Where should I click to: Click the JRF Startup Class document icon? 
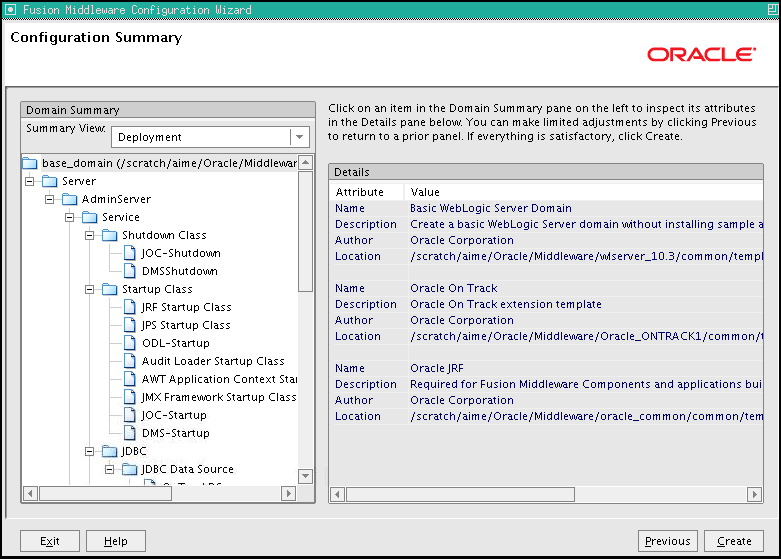pos(130,307)
